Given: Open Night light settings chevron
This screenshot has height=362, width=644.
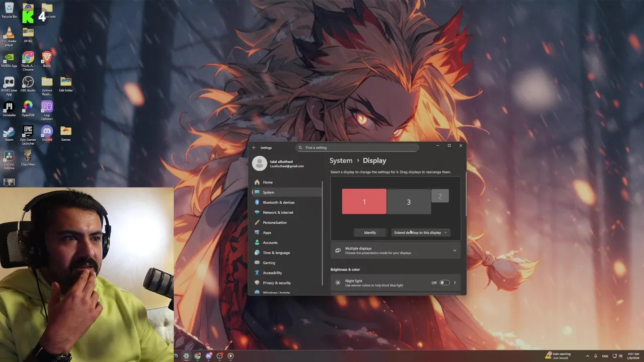Looking at the screenshot, I should tap(455, 283).
